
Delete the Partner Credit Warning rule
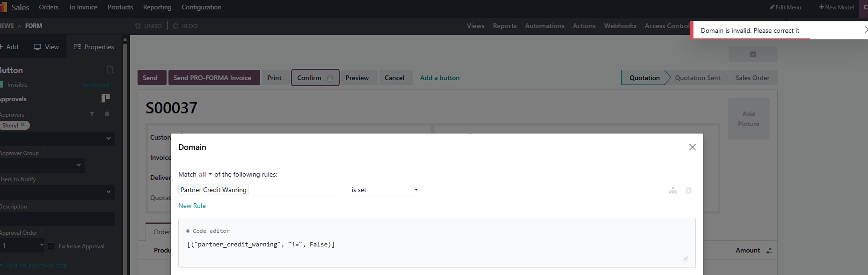[x=688, y=190]
